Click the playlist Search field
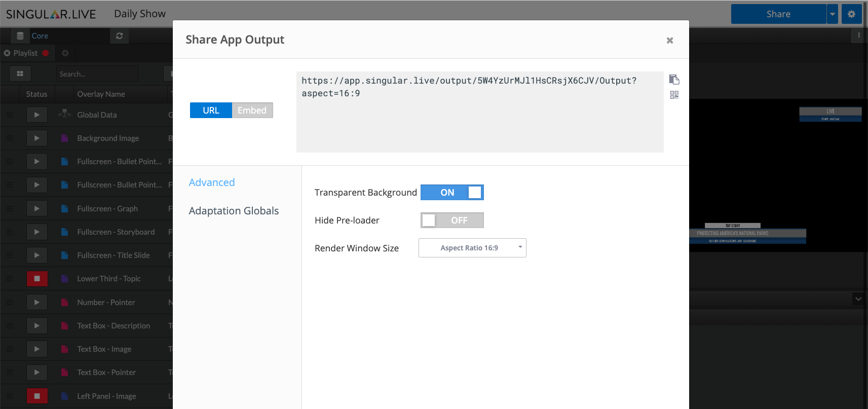868x409 pixels. pyautogui.click(x=97, y=74)
